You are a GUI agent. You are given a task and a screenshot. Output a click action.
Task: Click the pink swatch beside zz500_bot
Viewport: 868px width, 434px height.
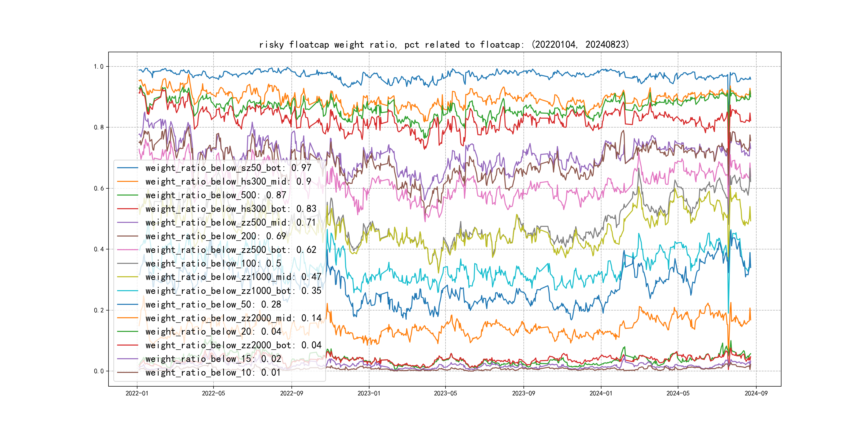click(127, 250)
